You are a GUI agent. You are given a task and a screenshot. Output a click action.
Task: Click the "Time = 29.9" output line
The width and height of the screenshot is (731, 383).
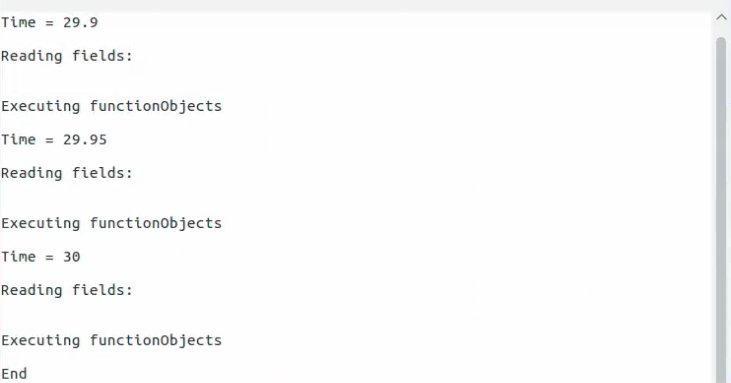49,22
